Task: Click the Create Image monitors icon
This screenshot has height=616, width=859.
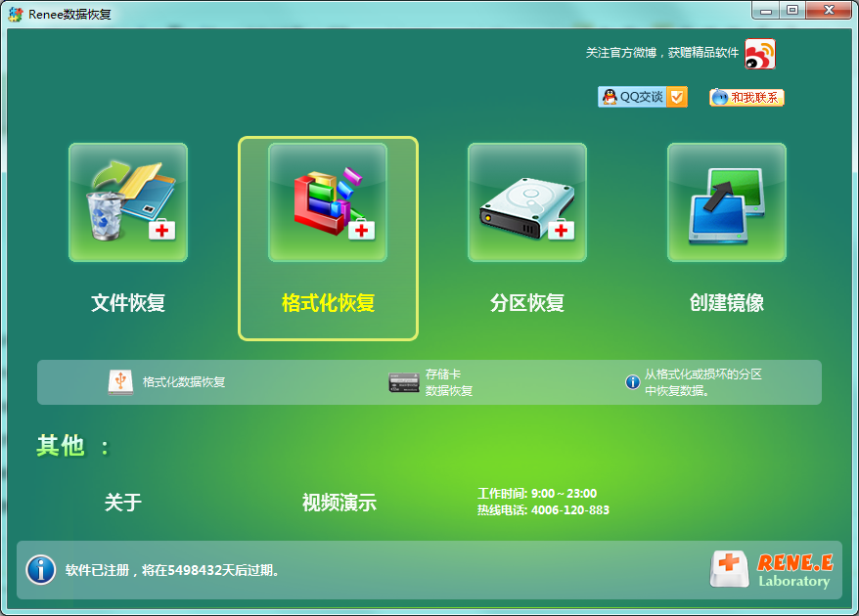Action: (726, 202)
